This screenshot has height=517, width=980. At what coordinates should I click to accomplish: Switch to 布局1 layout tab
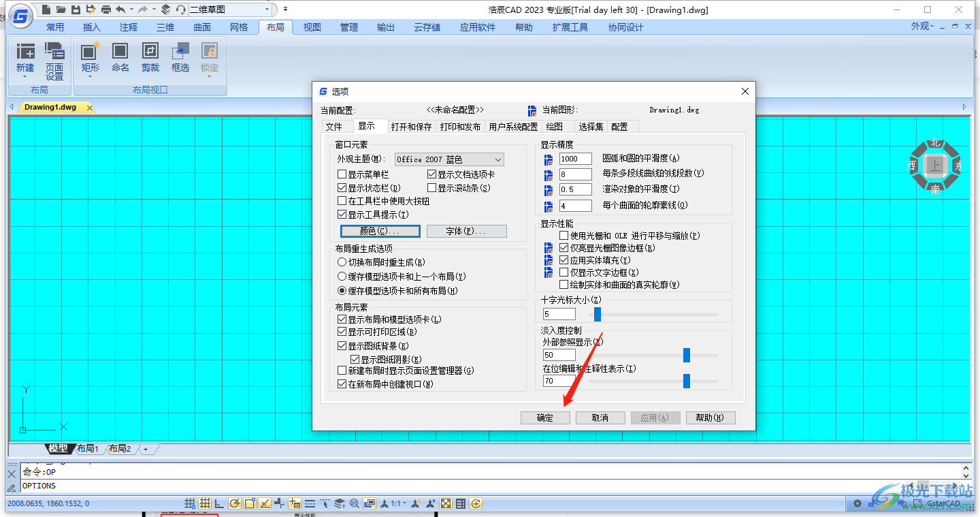tap(88, 449)
